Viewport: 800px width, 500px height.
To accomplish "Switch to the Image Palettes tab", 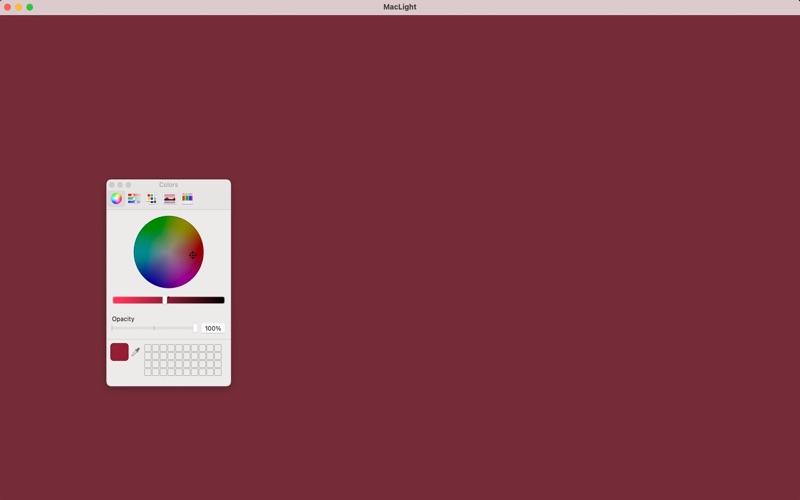I will [x=169, y=198].
